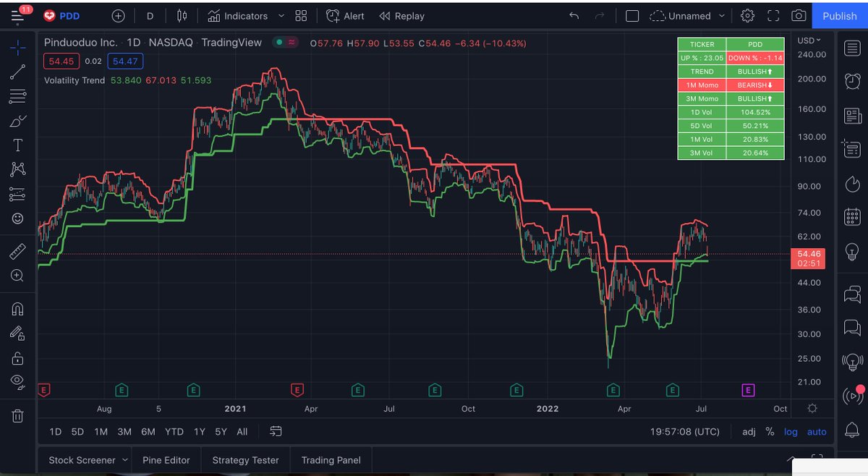The image size is (868, 476).
Task: Open the Fibonacci retracement tools
Action: tap(18, 95)
